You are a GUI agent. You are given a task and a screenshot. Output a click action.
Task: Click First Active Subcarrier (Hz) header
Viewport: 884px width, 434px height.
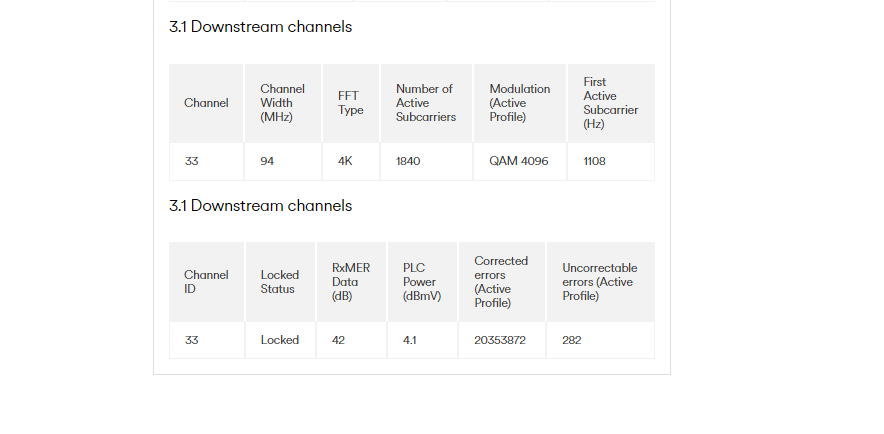point(611,103)
